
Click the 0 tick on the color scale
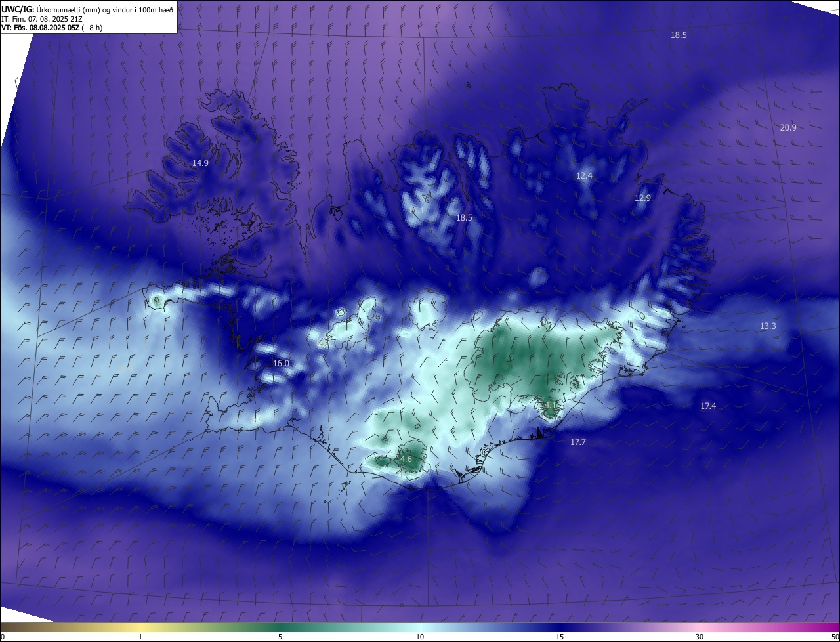(3, 637)
